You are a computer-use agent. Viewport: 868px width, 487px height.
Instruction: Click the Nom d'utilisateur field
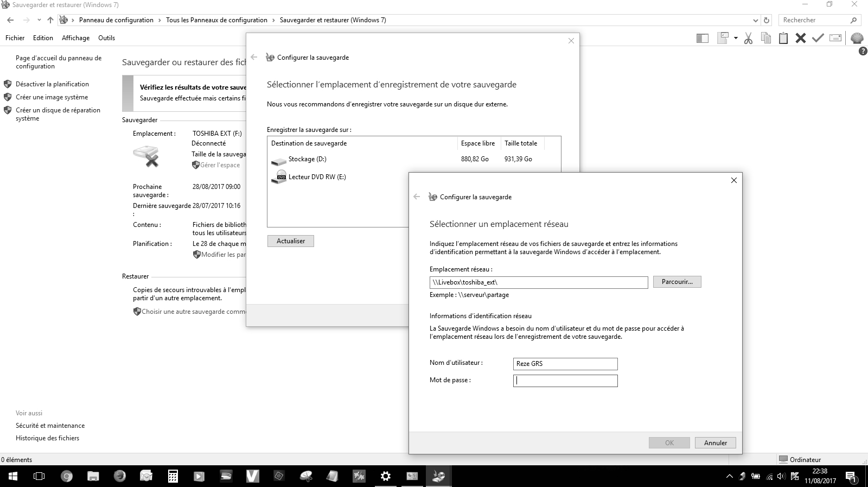click(565, 364)
